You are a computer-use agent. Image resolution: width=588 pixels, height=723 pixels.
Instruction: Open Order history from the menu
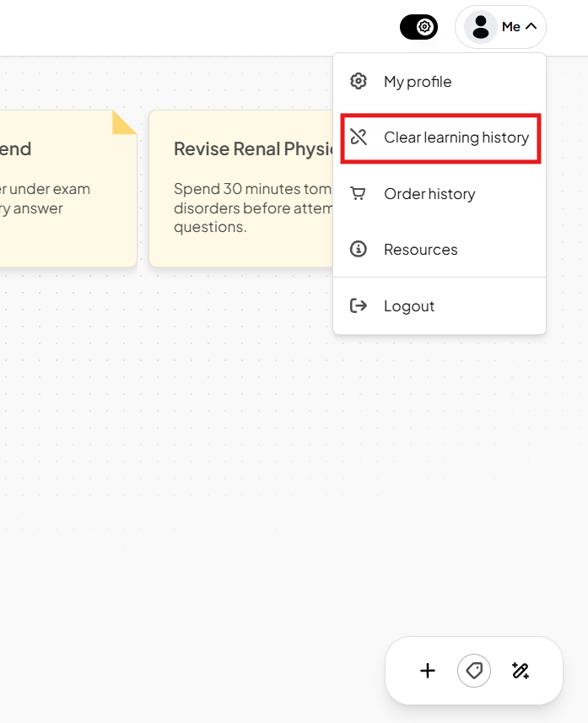point(440,194)
